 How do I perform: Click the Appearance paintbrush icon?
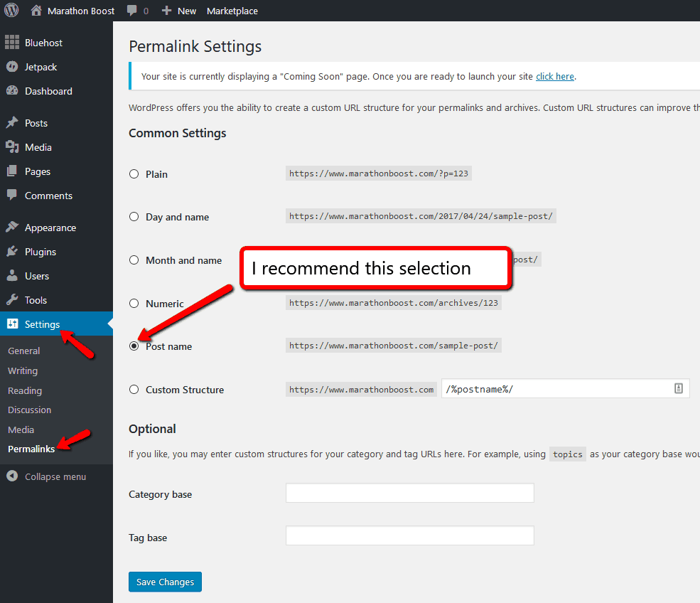12,228
